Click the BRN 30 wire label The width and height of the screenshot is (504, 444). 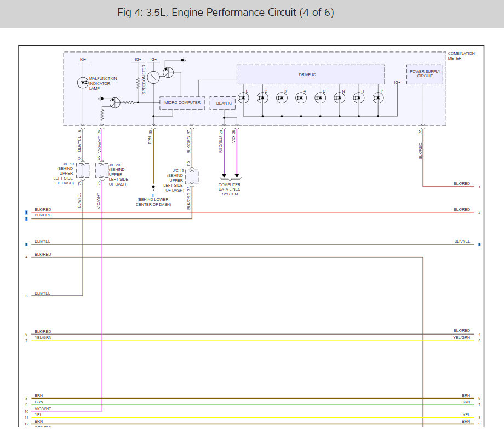point(150,137)
